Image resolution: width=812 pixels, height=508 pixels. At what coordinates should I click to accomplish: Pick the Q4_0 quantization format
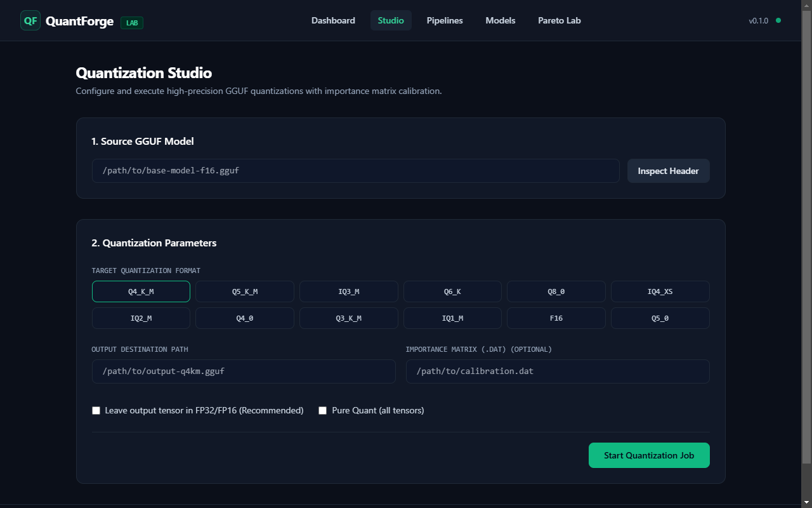[x=245, y=318]
